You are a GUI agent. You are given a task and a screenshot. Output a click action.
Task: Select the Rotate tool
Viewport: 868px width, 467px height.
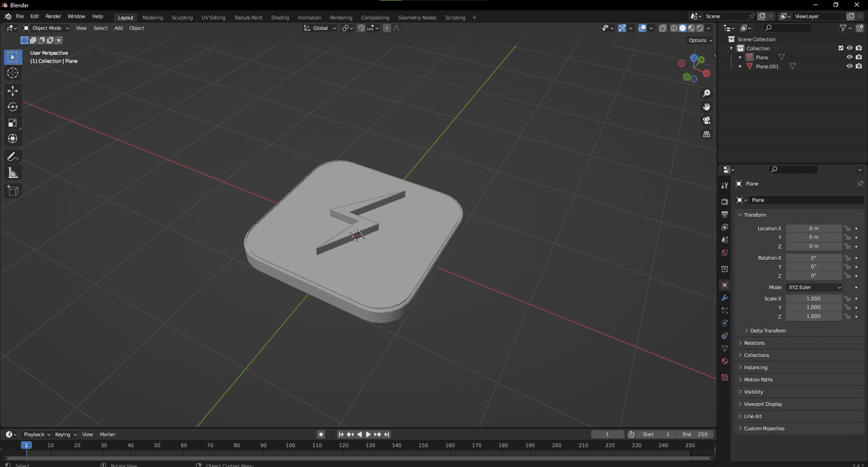(13, 107)
